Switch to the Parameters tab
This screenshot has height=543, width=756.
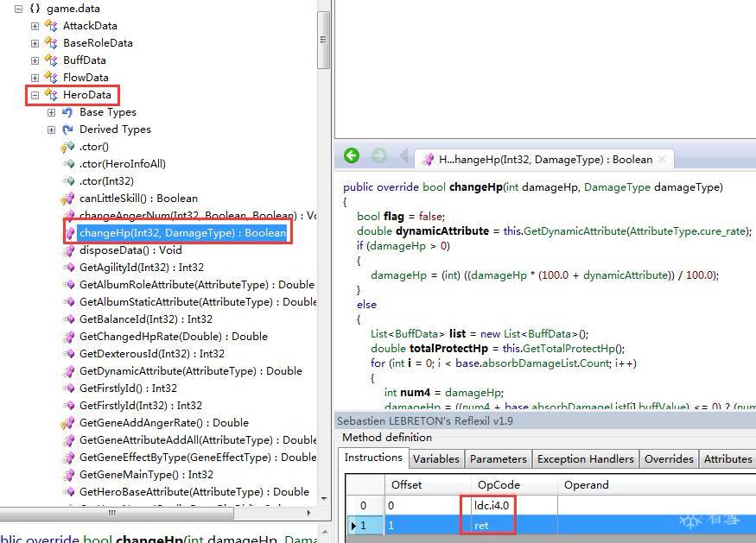click(x=498, y=458)
